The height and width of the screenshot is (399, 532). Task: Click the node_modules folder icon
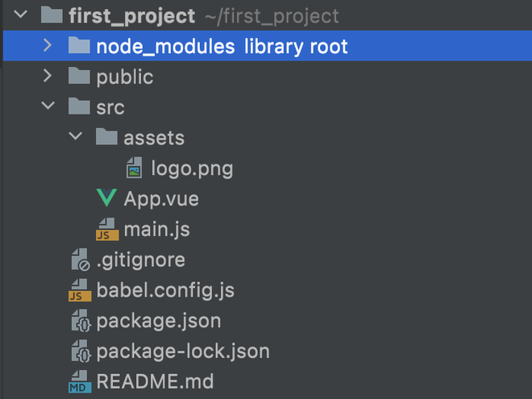tap(79, 46)
